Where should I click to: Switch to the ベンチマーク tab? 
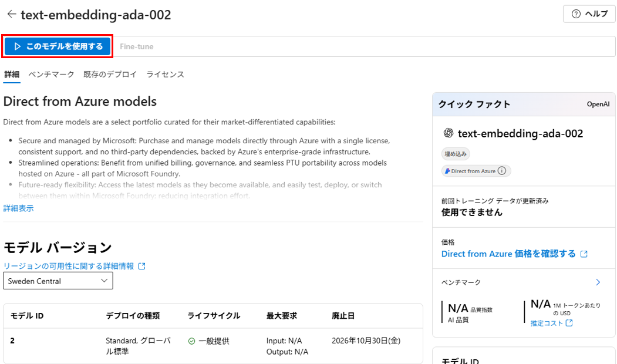[x=51, y=75]
